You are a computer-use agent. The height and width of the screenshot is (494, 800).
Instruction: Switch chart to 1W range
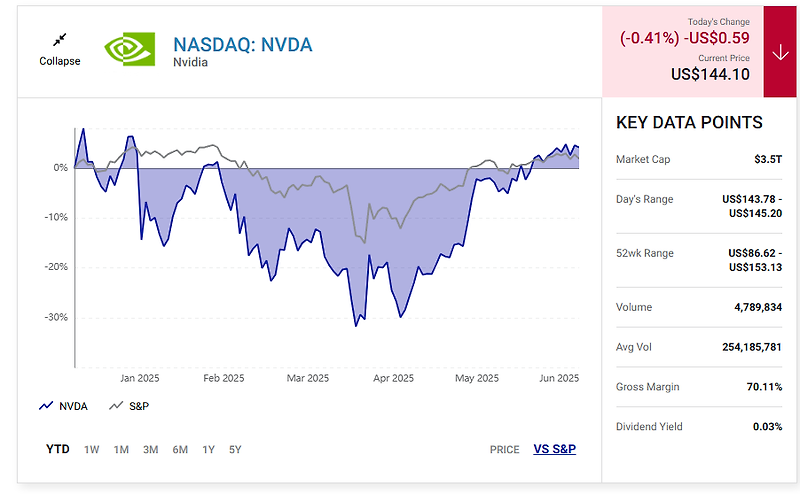[92, 450]
